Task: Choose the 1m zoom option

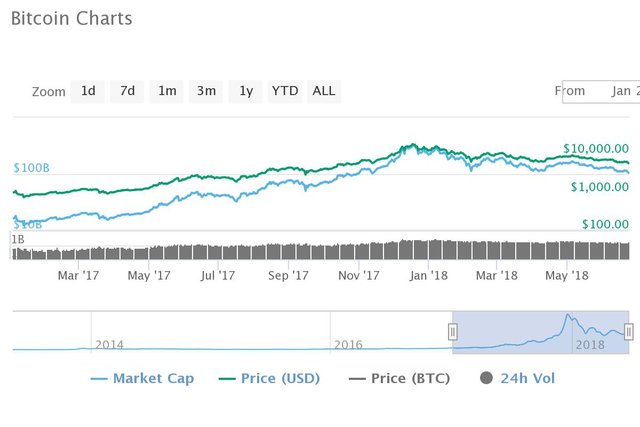Action: [x=167, y=91]
